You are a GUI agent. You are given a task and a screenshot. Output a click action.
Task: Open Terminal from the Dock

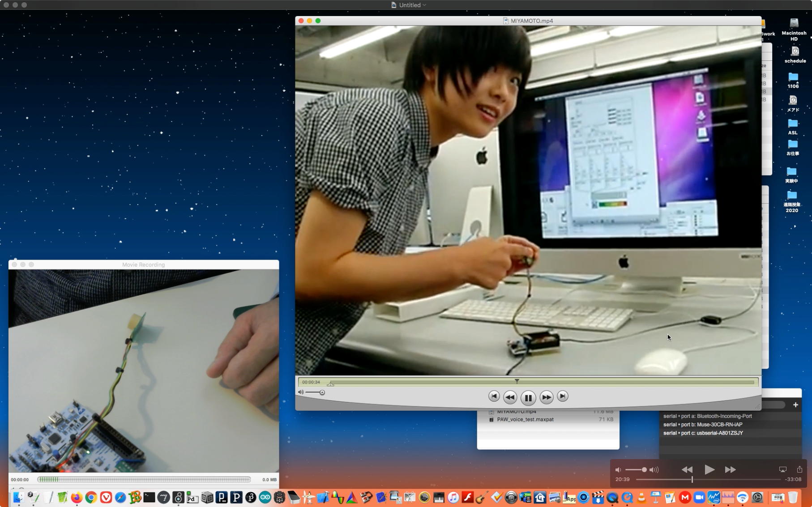pyautogui.click(x=149, y=497)
